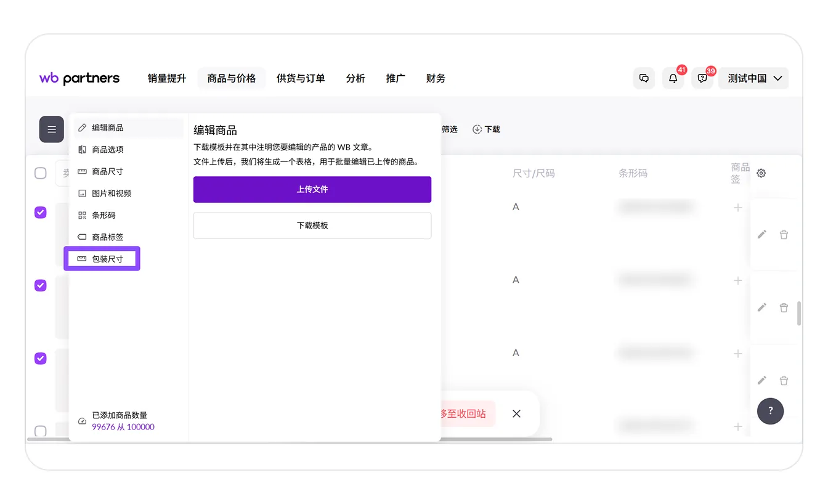
Task: Open the chat messages icon
Action: click(644, 78)
